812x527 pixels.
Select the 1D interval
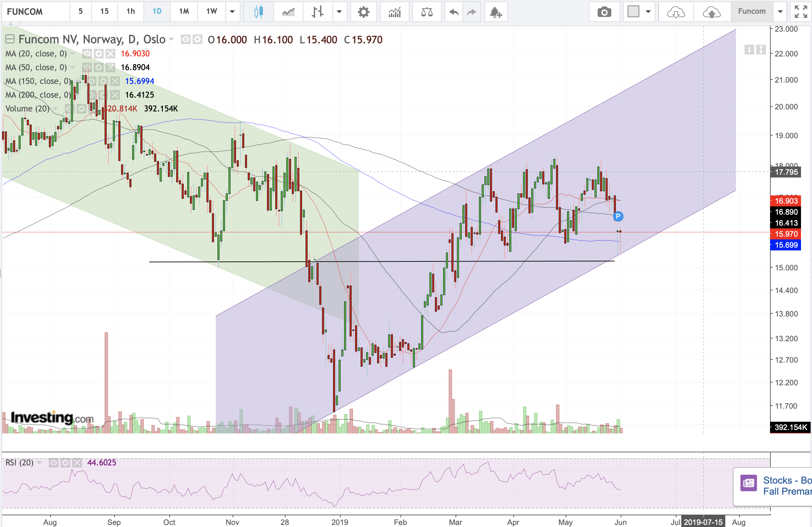click(x=157, y=12)
